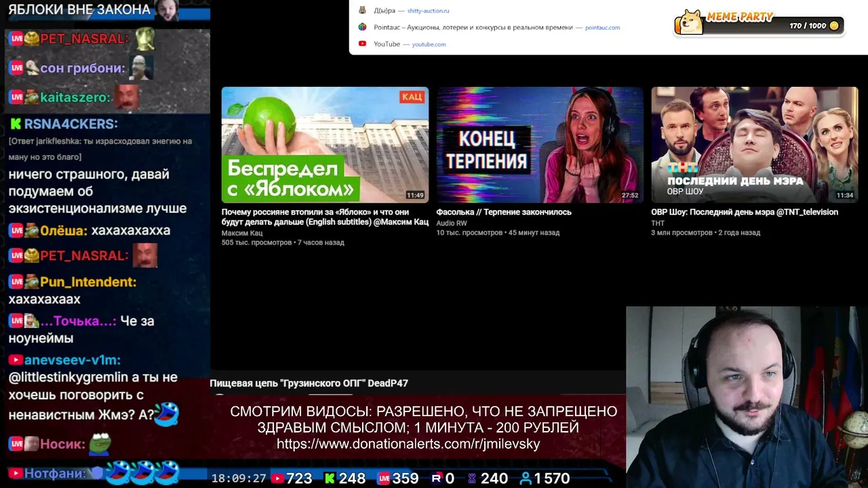Click '3 млн просмотров • 2 года назад'
This screenshot has height=488, width=868.
706,232
